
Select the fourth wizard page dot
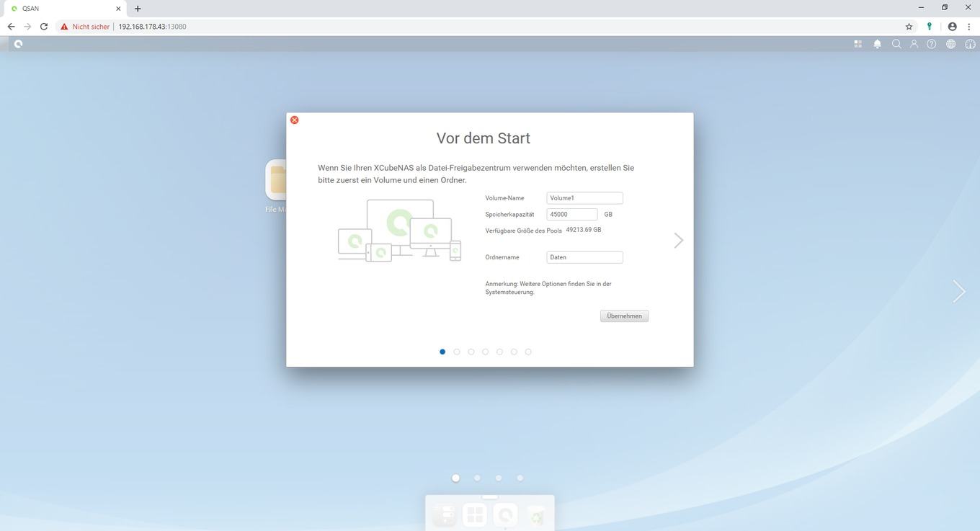click(485, 352)
